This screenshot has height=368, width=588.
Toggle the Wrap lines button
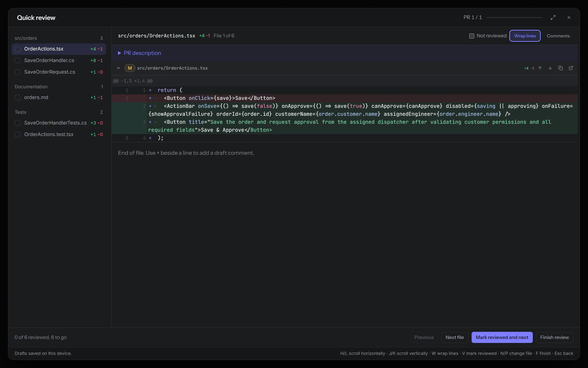525,36
